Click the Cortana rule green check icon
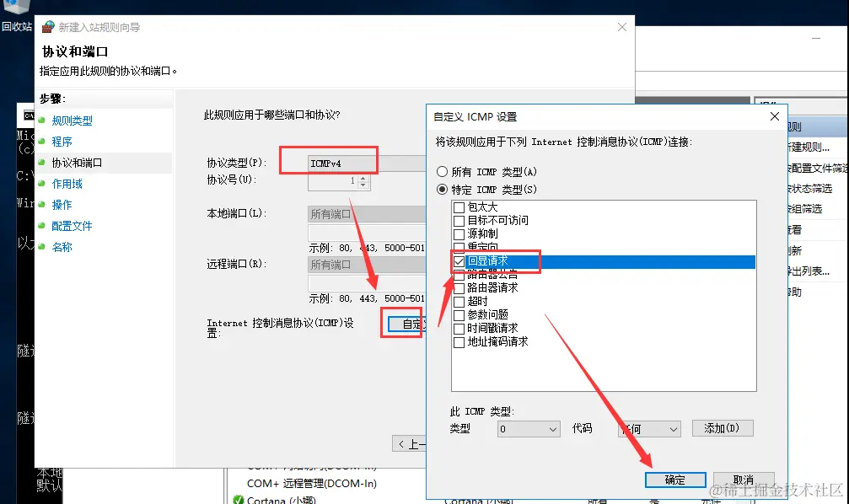The image size is (849, 504). click(239, 501)
